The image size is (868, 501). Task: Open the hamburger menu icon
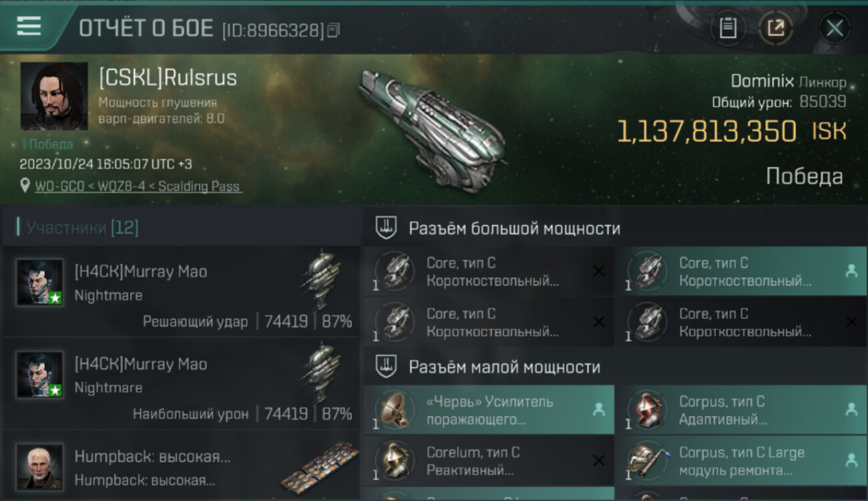click(29, 26)
